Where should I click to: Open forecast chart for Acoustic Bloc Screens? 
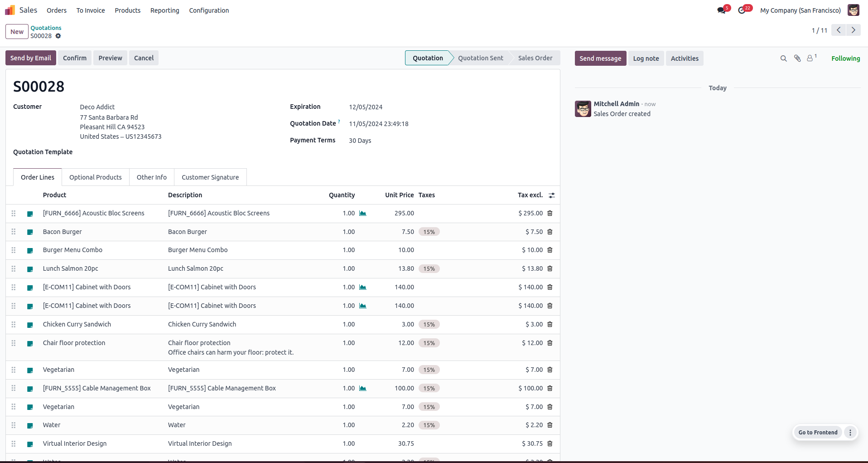click(x=363, y=213)
